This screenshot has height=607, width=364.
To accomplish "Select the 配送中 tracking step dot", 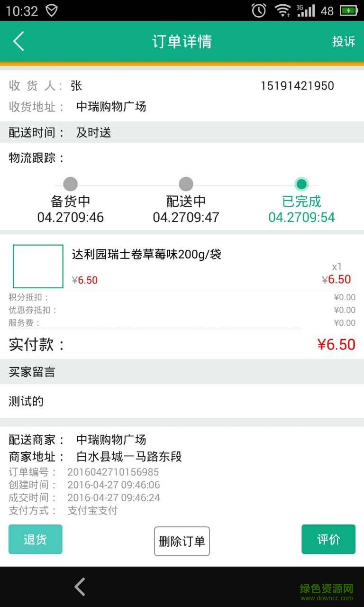I will pyautogui.click(x=186, y=184).
